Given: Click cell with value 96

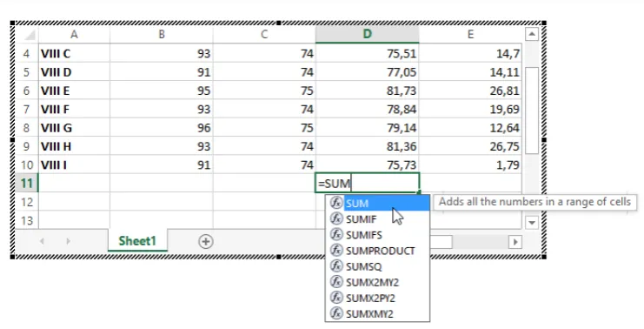Looking at the screenshot, I should click(x=162, y=127).
